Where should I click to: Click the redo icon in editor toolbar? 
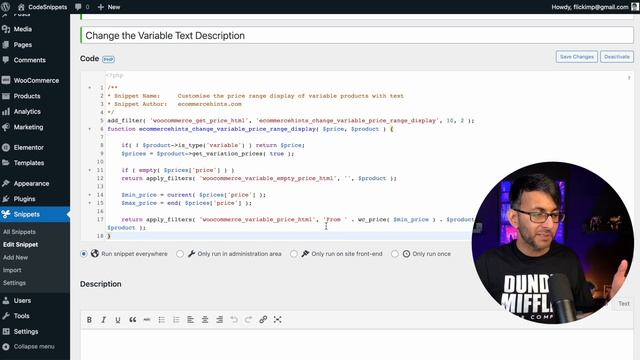(248, 320)
